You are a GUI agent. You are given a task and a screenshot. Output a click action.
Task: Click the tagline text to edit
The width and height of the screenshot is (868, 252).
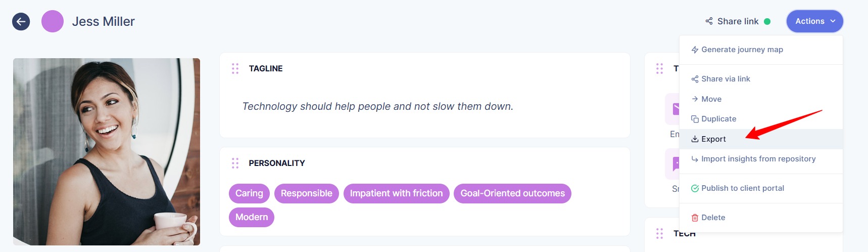(377, 107)
